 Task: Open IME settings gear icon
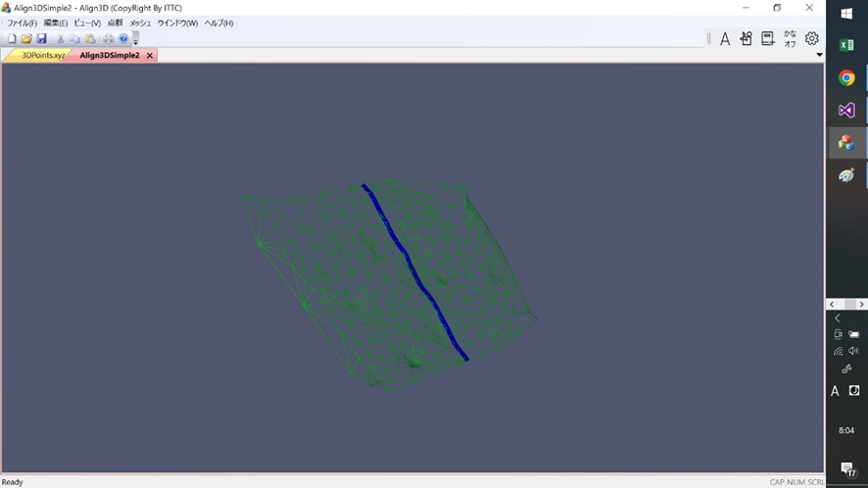pyautogui.click(x=811, y=39)
